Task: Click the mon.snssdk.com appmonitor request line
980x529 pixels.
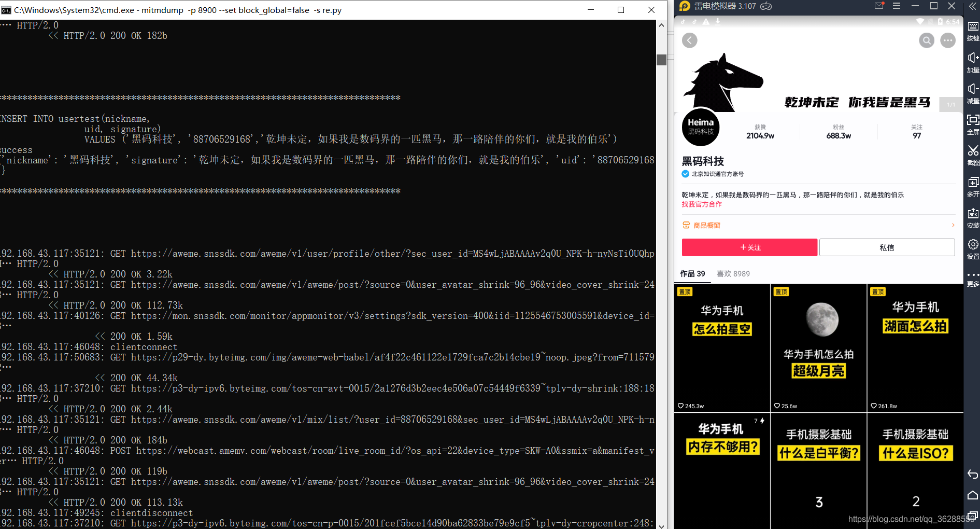Action: [328, 316]
